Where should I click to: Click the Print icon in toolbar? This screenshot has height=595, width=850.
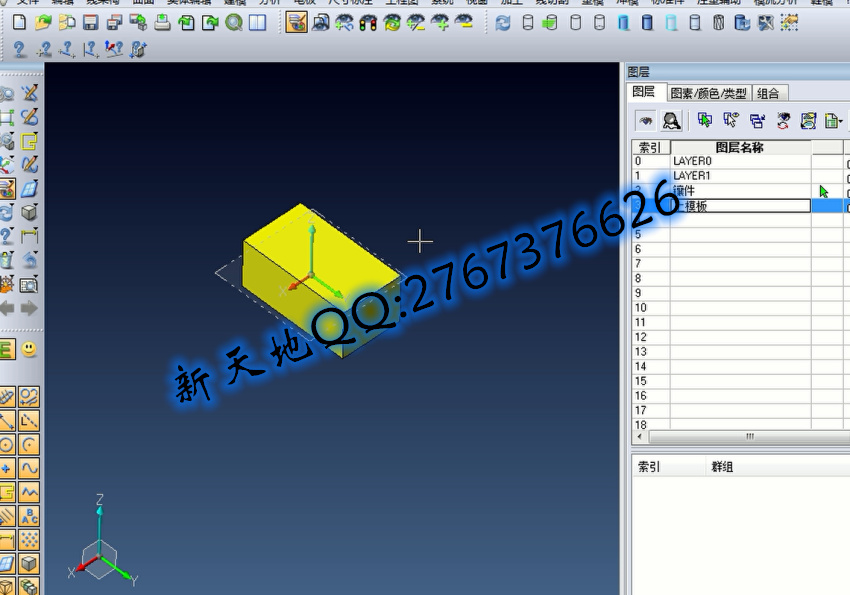[162, 22]
